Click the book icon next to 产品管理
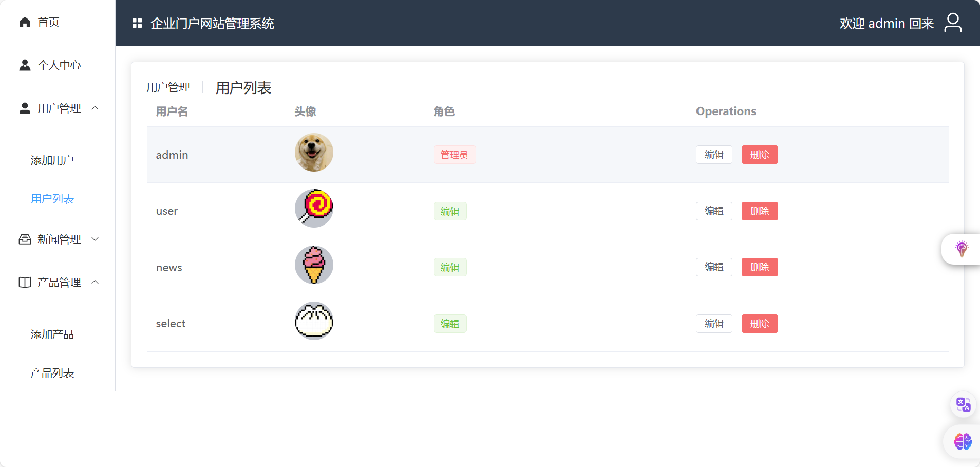Viewport: 980px width, 467px height. [x=25, y=283]
